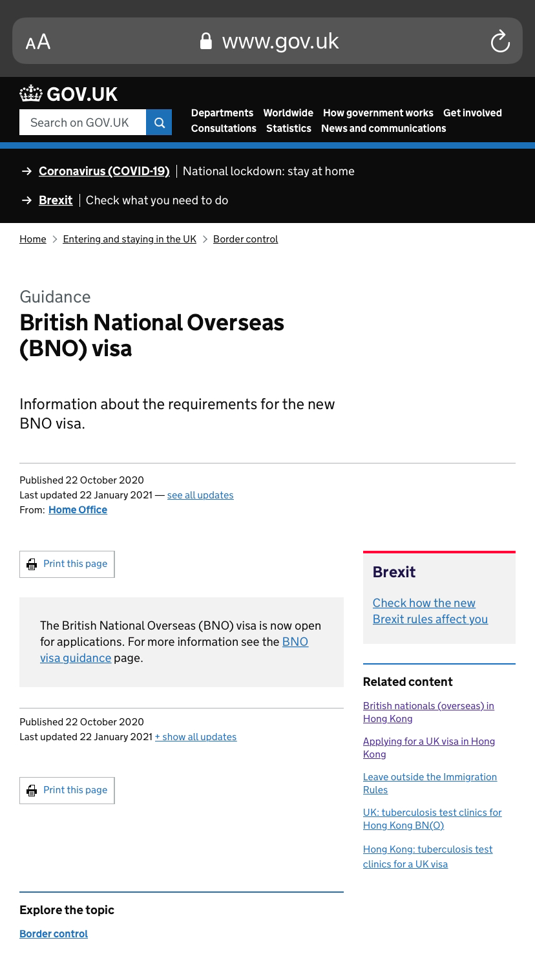Image resolution: width=535 pixels, height=980 pixels.
Task: Open the Worldwide menu item
Action: [288, 113]
